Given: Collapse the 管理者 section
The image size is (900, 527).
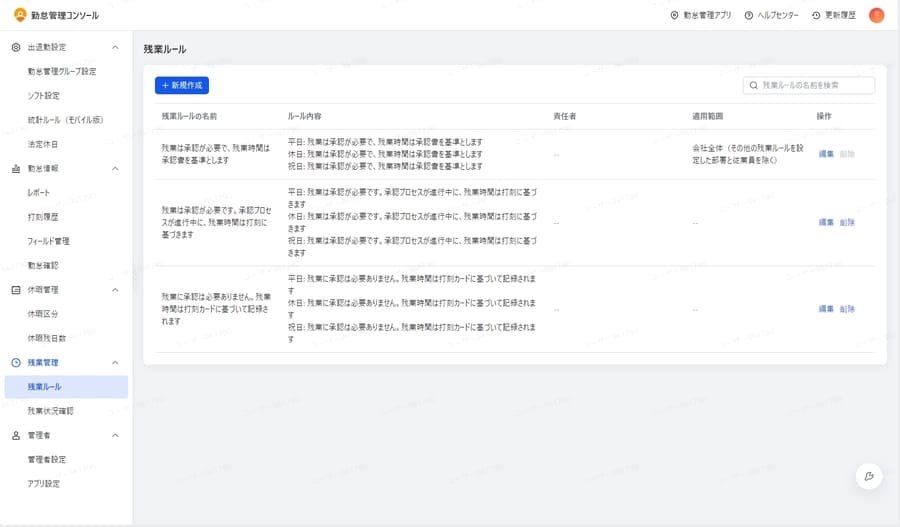Looking at the screenshot, I should pos(115,435).
